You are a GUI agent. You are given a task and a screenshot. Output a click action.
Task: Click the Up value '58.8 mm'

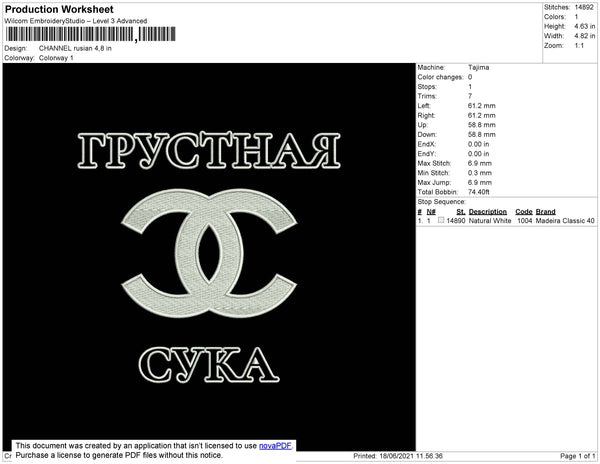[x=481, y=125]
